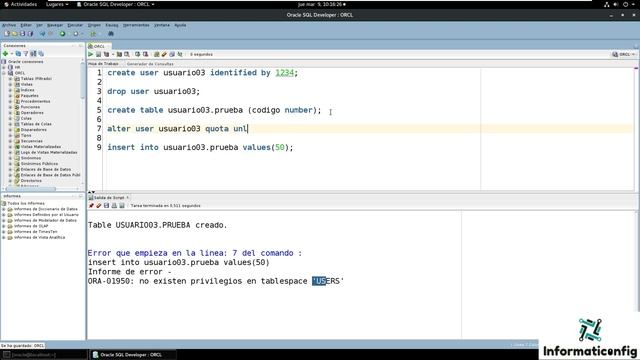This screenshot has width=640, height=360.
Task: Click the Save All icon in main toolbar
Action: coord(30,34)
